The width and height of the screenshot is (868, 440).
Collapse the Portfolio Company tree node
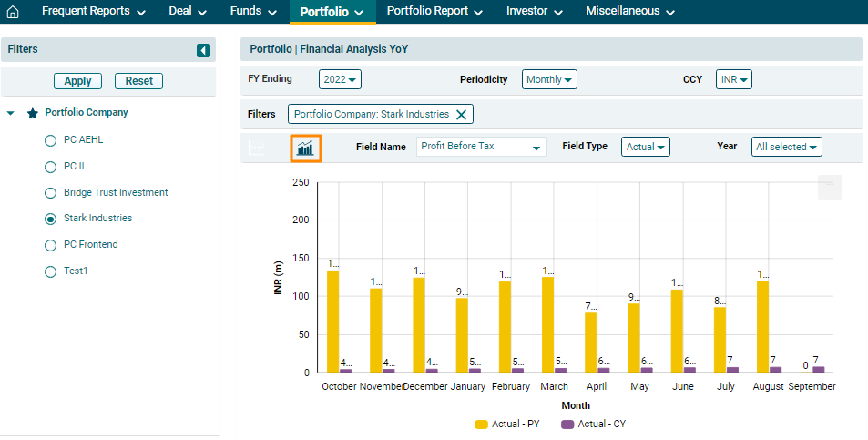coord(10,114)
